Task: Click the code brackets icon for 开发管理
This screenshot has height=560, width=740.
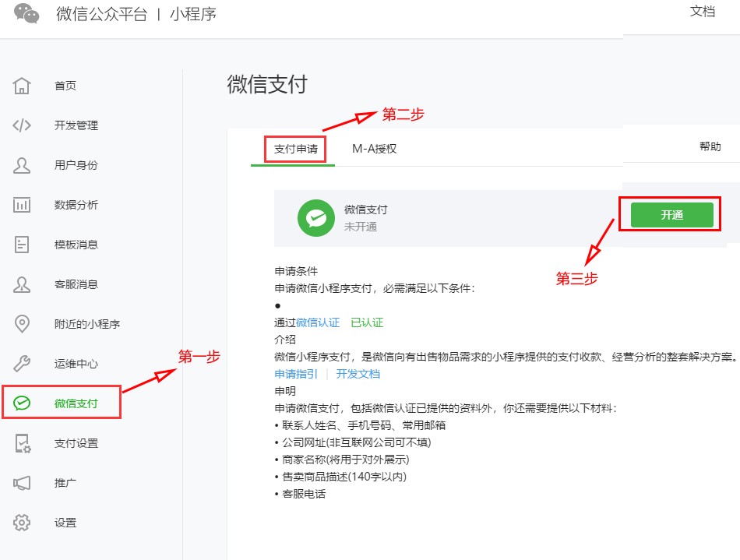Action: click(x=22, y=125)
